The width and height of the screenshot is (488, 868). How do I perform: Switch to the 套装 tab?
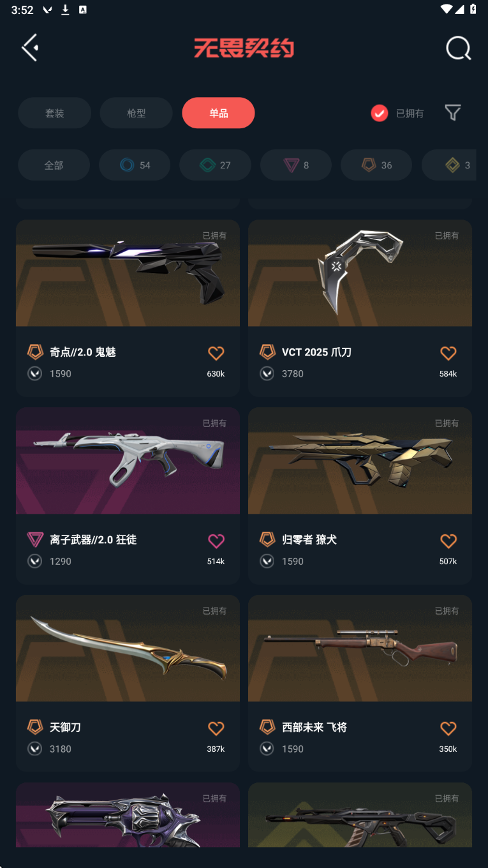coord(54,113)
